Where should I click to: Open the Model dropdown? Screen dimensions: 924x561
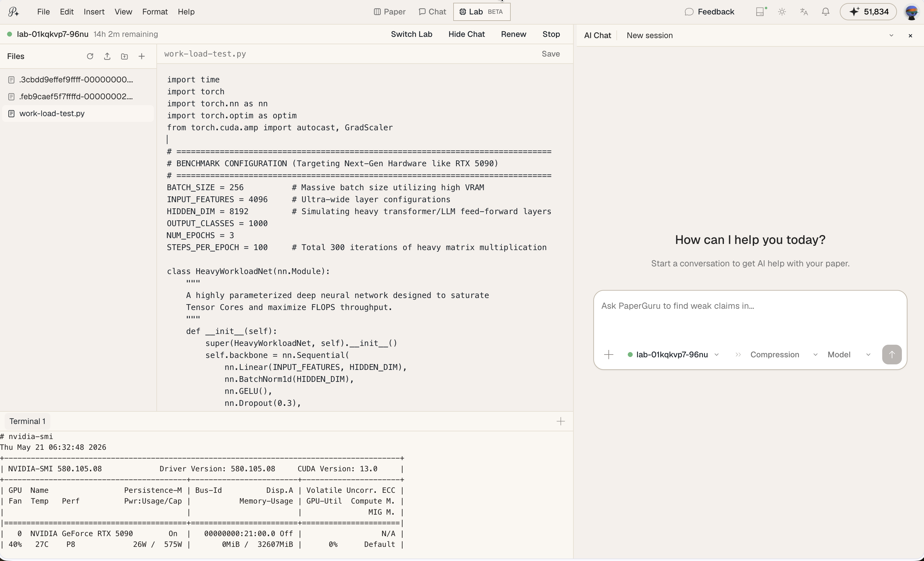click(849, 355)
